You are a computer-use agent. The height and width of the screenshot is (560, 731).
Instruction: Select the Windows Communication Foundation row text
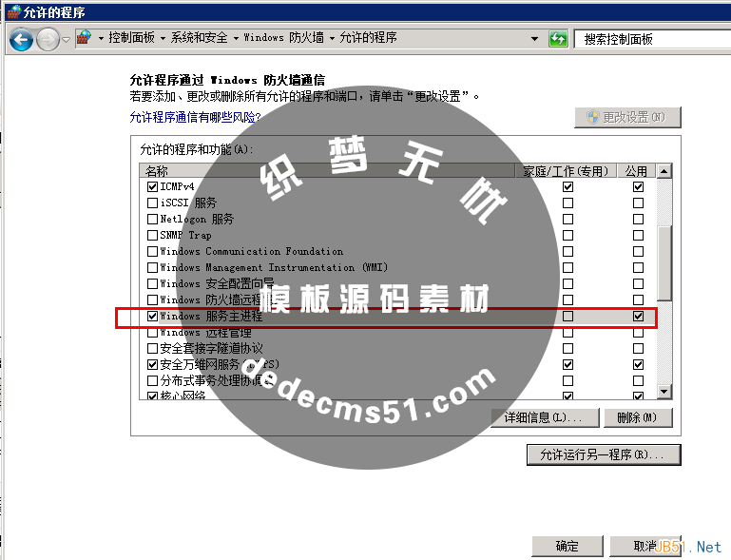(251, 251)
